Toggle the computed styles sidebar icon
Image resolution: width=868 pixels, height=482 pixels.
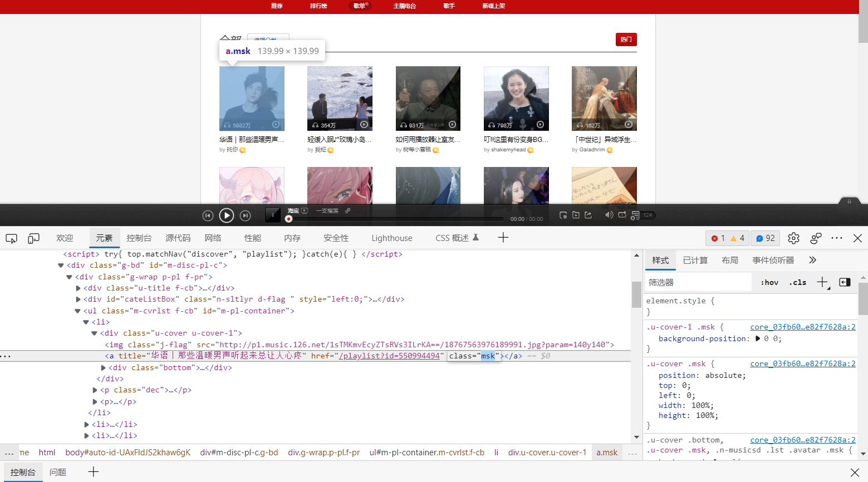(x=844, y=282)
